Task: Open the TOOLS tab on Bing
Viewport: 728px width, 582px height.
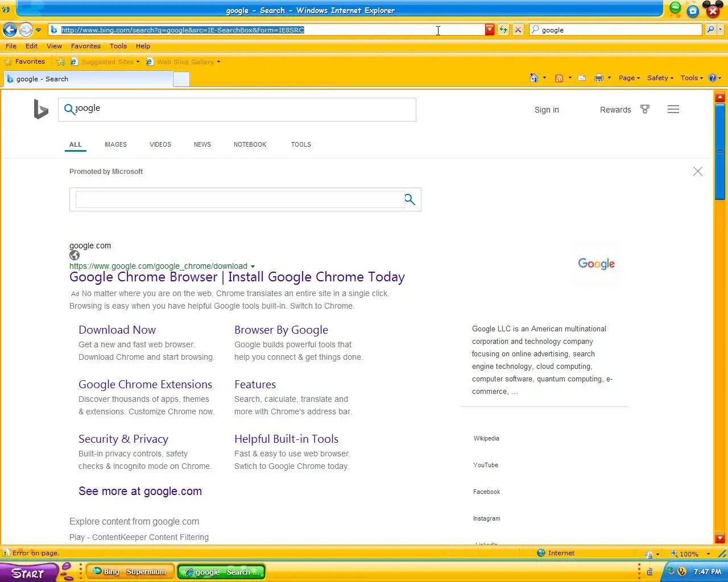Action: click(301, 144)
